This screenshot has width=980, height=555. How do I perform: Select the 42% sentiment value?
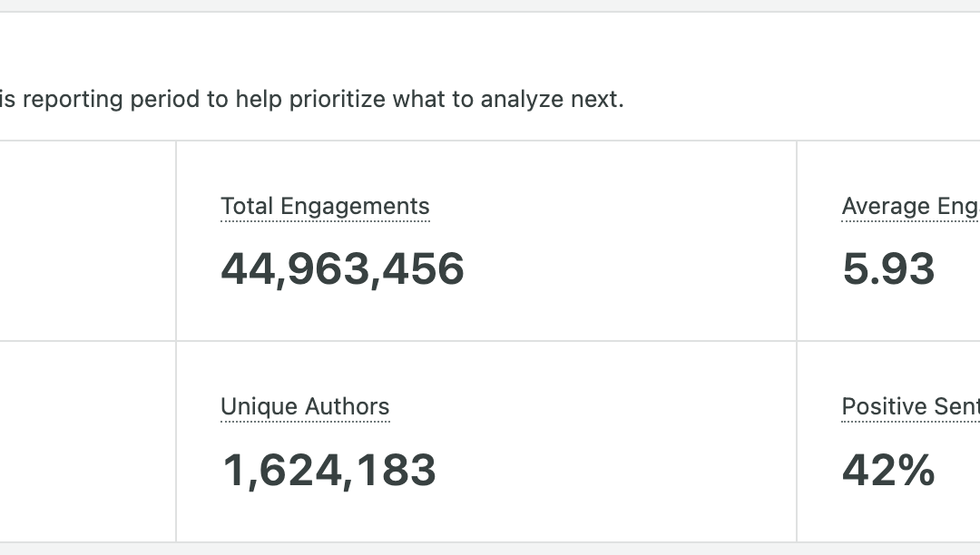click(x=888, y=470)
